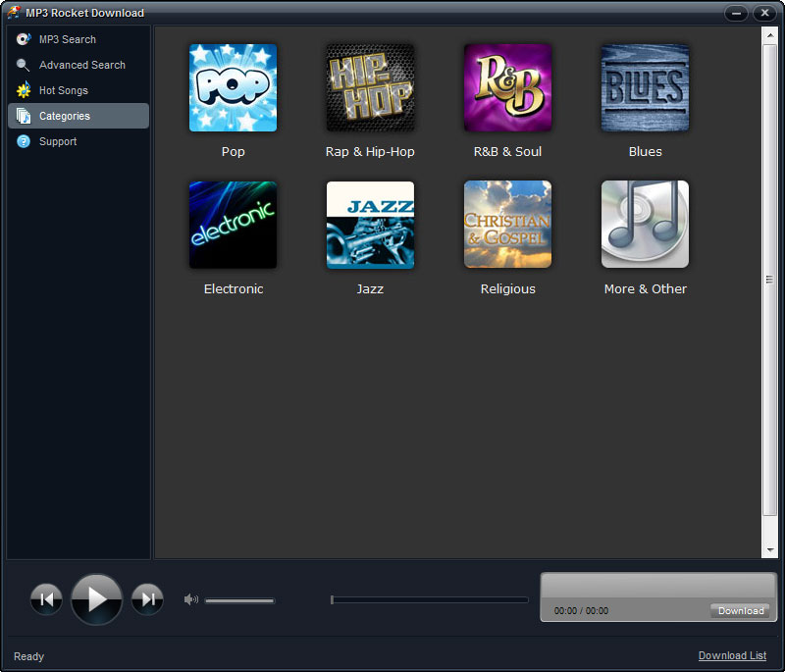Open the Blues category artwork
Screen dimensions: 785x672
point(645,87)
